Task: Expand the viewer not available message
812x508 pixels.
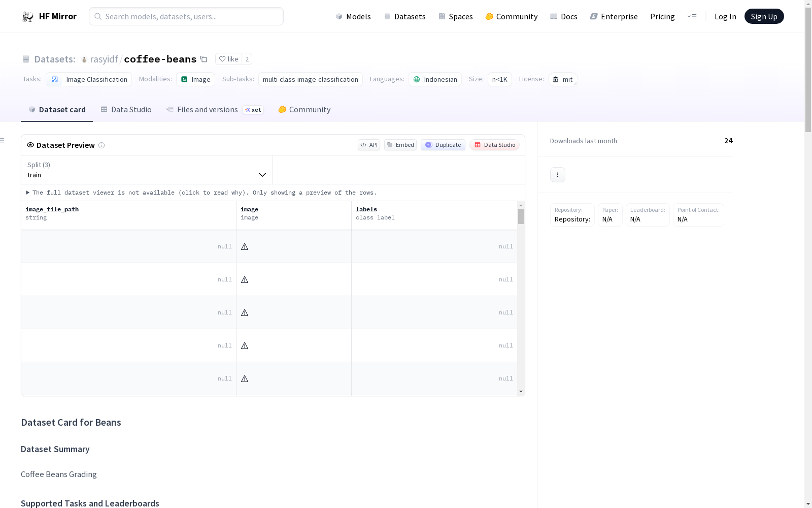Action: [x=201, y=193]
